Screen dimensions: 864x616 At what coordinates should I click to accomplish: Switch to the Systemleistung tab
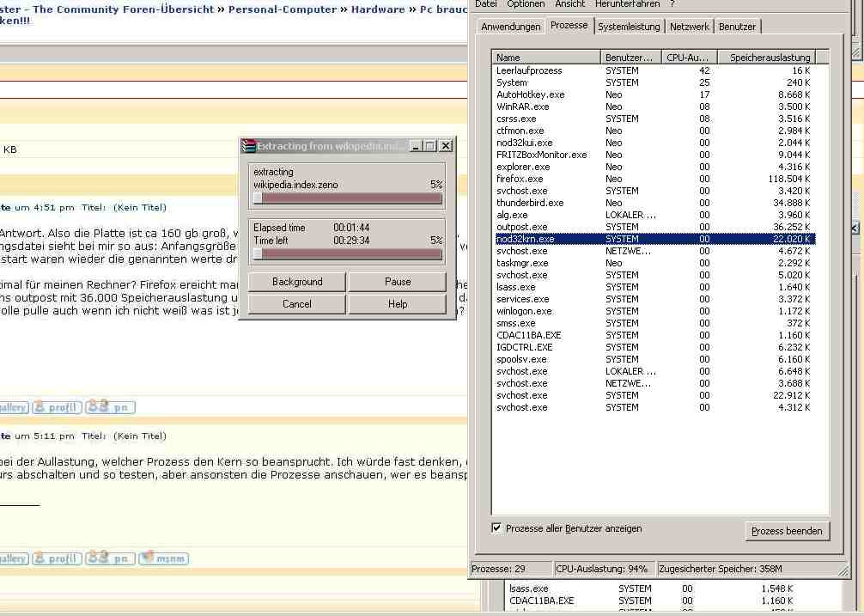[629, 27]
